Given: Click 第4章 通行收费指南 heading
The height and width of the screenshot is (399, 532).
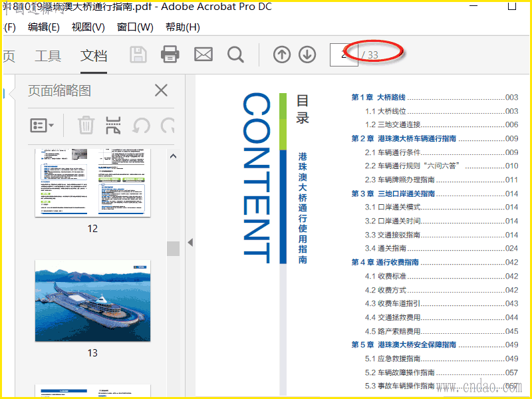Looking at the screenshot, I should (435, 262).
